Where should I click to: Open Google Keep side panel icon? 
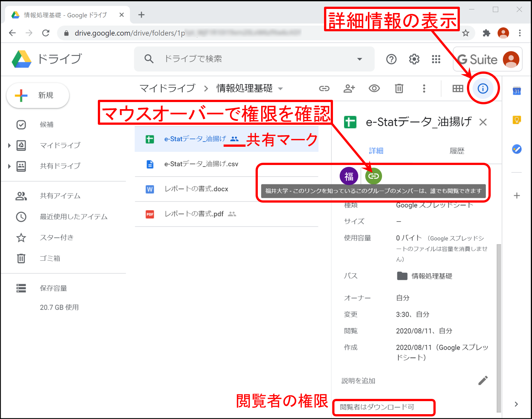(517, 120)
